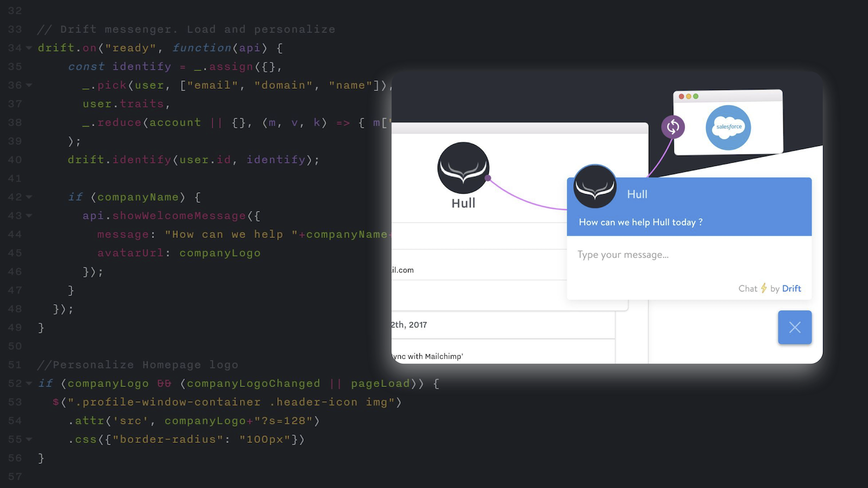
Task: Collapse the code fold at line 52
Action: pyautogui.click(x=29, y=383)
